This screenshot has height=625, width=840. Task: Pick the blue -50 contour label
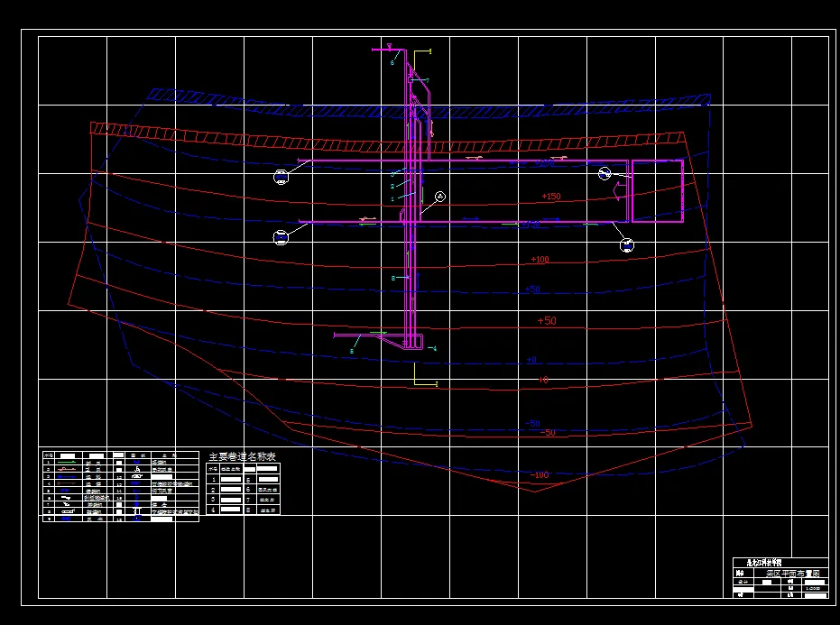tap(532, 424)
